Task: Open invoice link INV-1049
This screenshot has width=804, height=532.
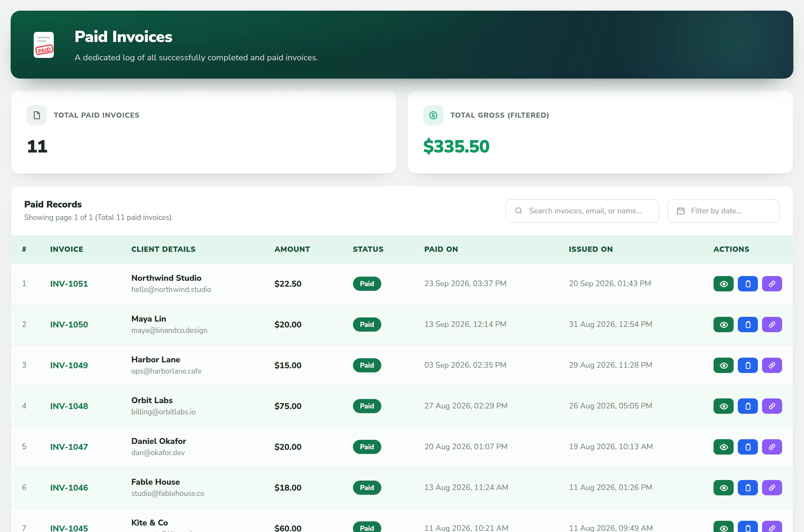Action: point(69,365)
